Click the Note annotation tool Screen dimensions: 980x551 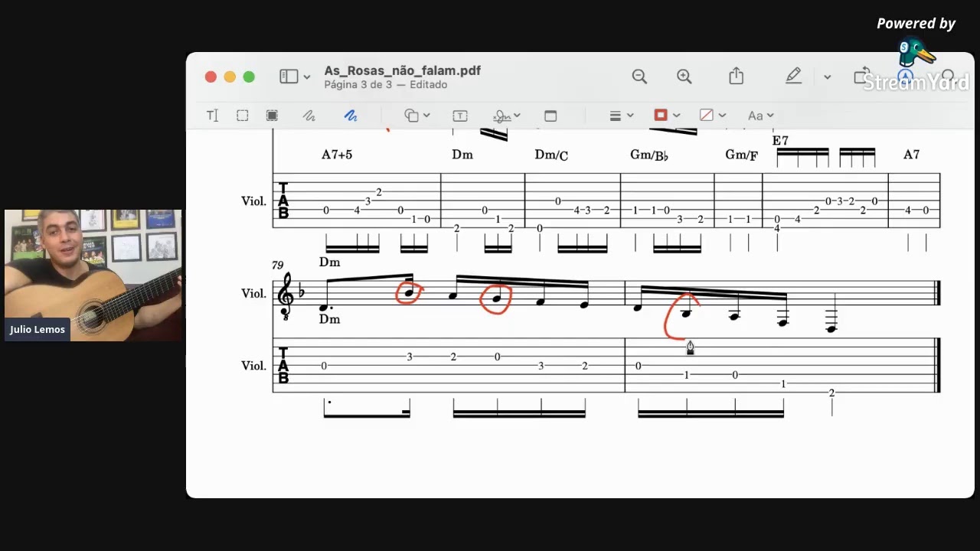(550, 116)
